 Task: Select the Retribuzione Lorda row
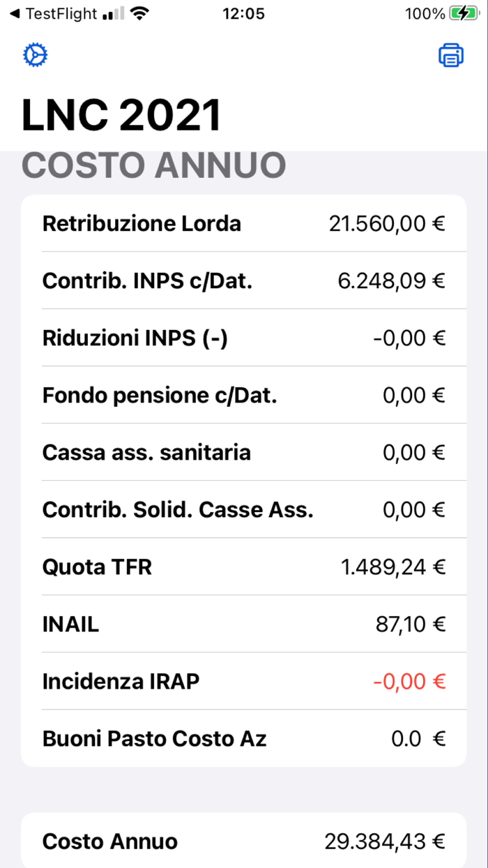point(243,223)
